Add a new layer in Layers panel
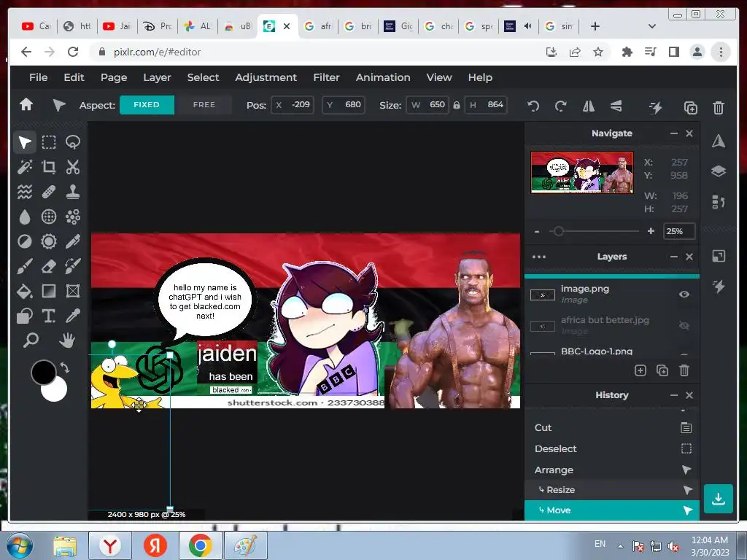This screenshot has width=747, height=560. (640, 370)
